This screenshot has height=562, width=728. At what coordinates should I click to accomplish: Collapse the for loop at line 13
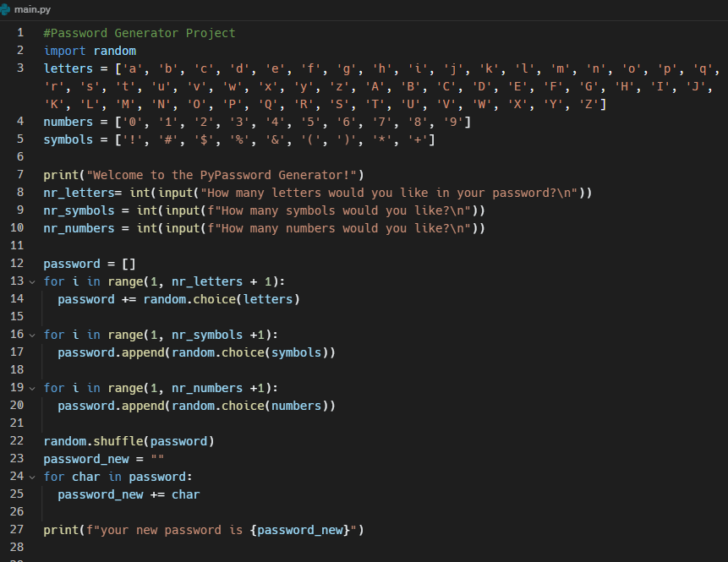pyautogui.click(x=31, y=281)
